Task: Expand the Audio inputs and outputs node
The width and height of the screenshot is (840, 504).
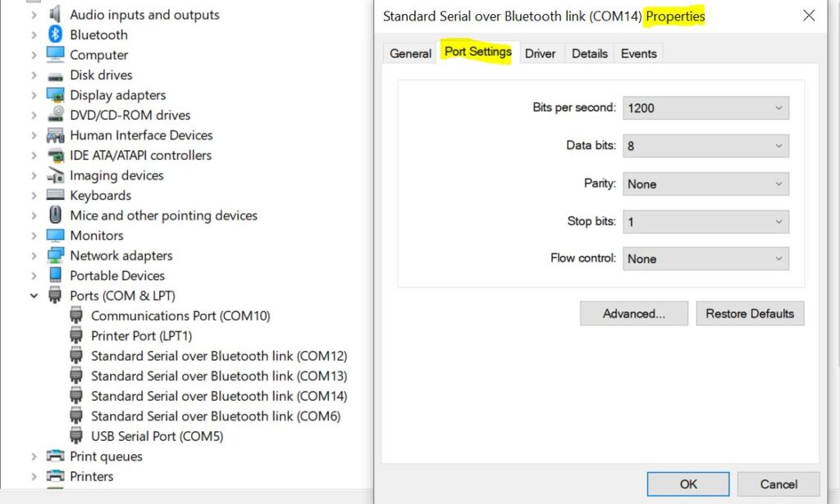Action: (34, 15)
